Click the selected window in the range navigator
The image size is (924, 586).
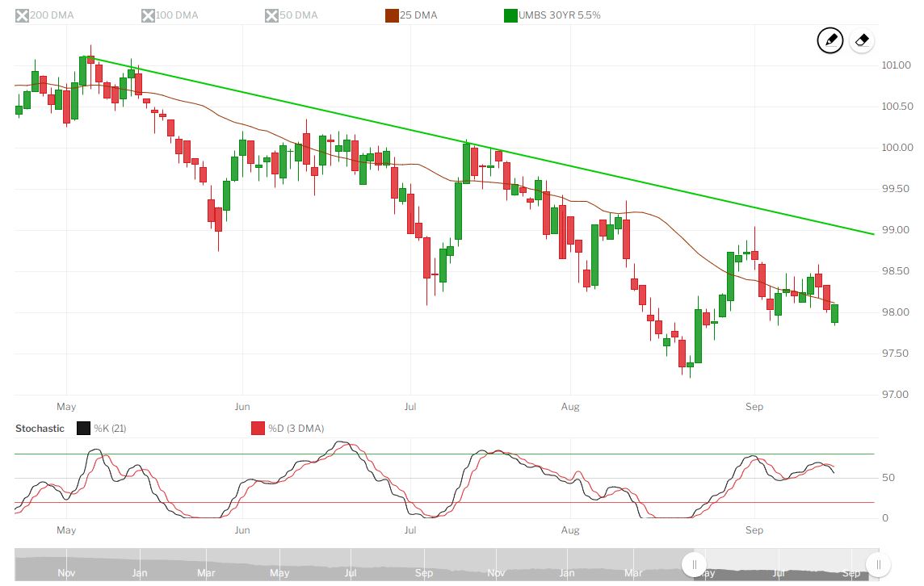tap(786, 565)
